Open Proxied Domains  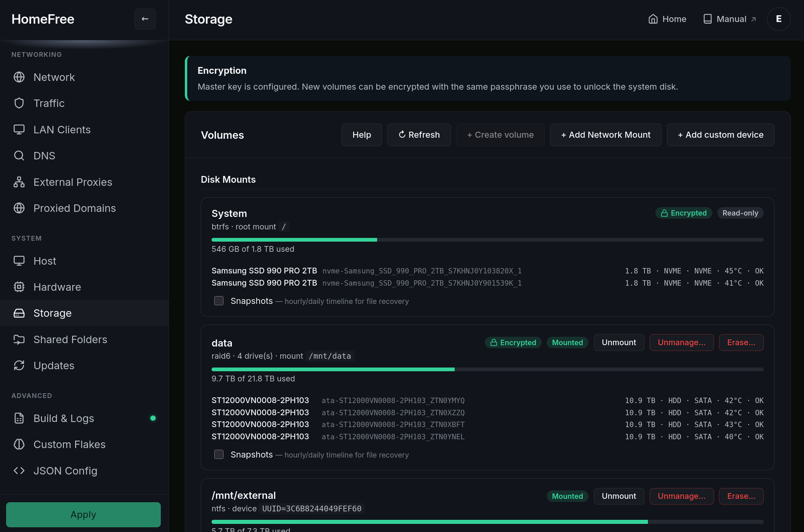pos(84,208)
